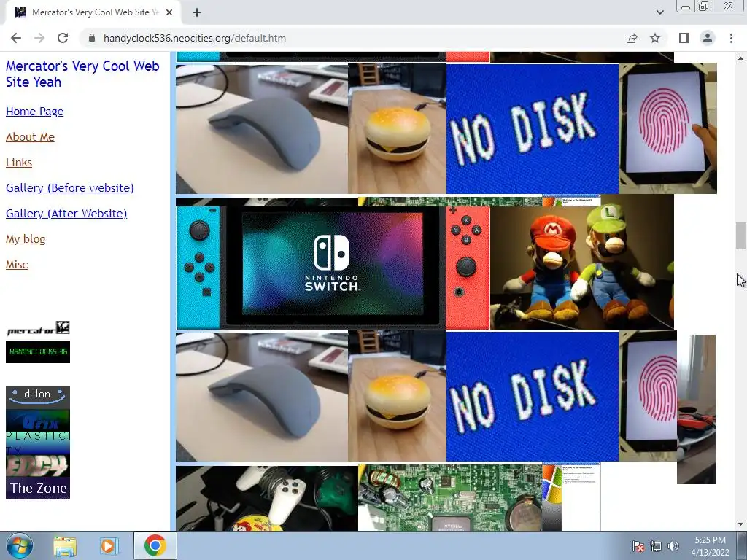This screenshot has width=747, height=560.
Task: Click the browser forward arrow
Action: coord(39,38)
